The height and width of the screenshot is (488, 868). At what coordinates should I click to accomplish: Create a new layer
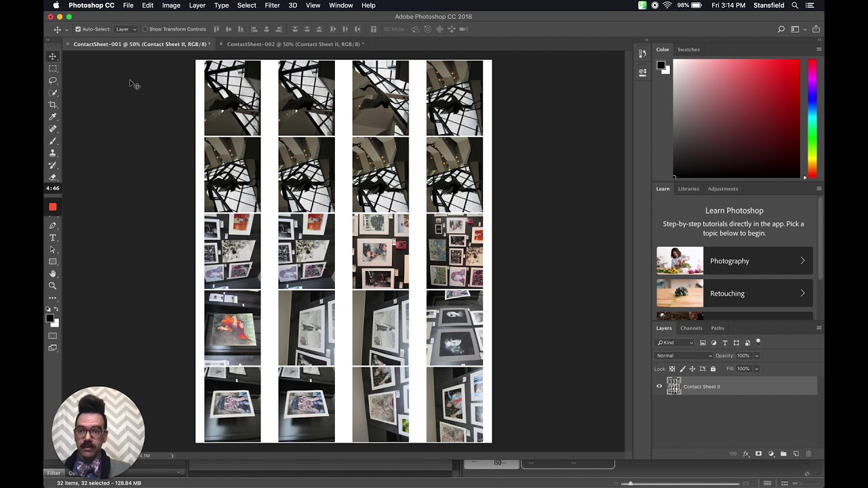click(796, 454)
